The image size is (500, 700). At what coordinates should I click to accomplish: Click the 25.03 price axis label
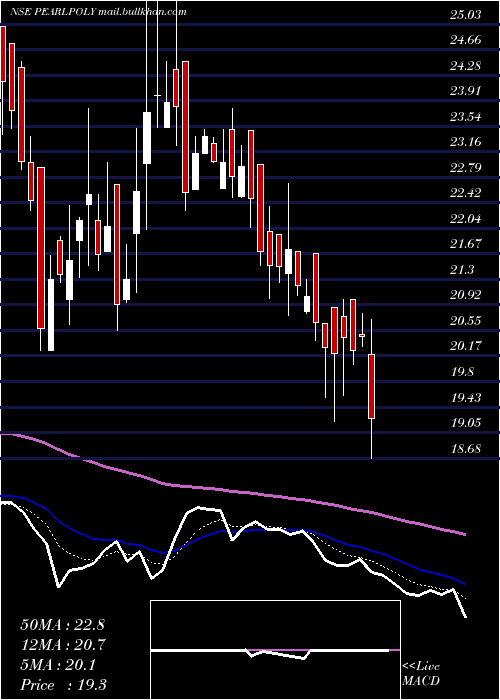465,15
